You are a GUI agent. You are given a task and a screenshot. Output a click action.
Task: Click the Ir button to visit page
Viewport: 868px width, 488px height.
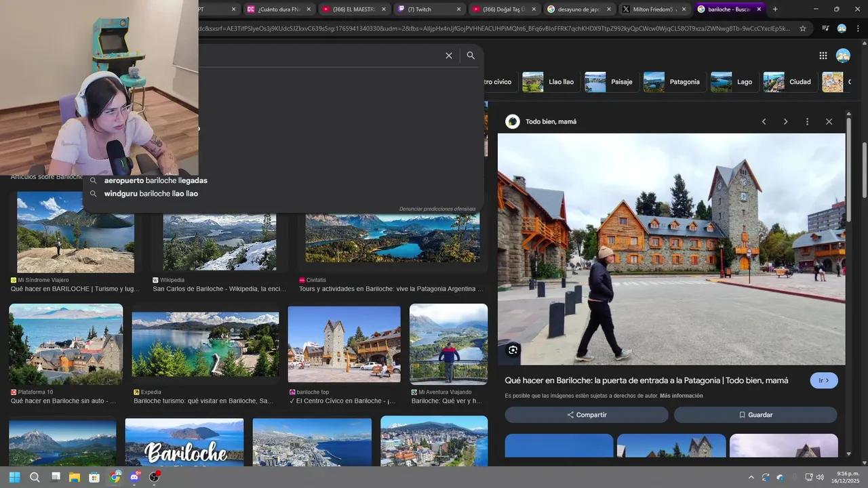[824, 381]
